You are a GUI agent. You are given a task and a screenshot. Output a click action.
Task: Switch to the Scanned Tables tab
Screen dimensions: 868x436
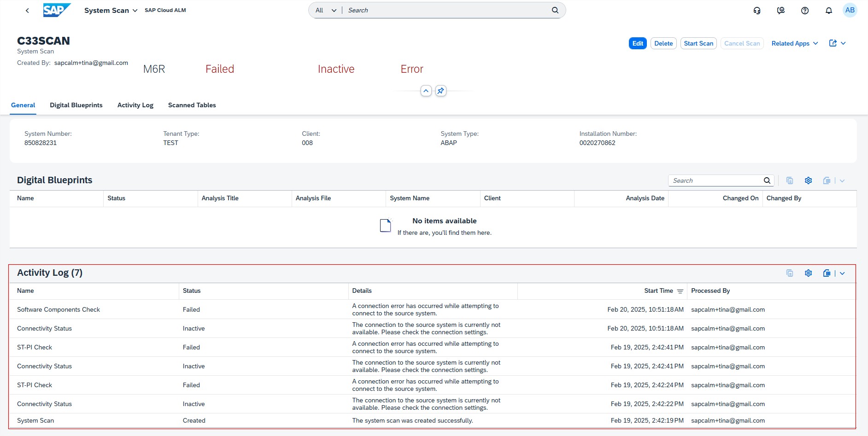192,105
